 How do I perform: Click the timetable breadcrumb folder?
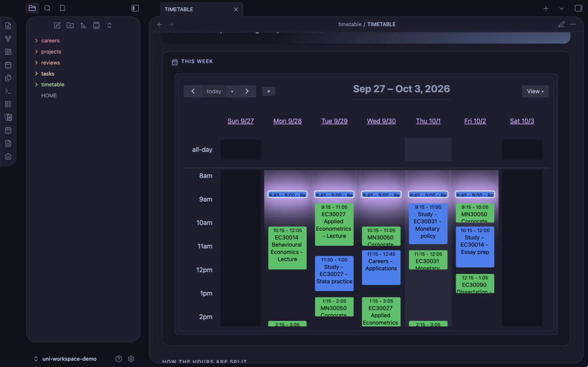tap(350, 25)
